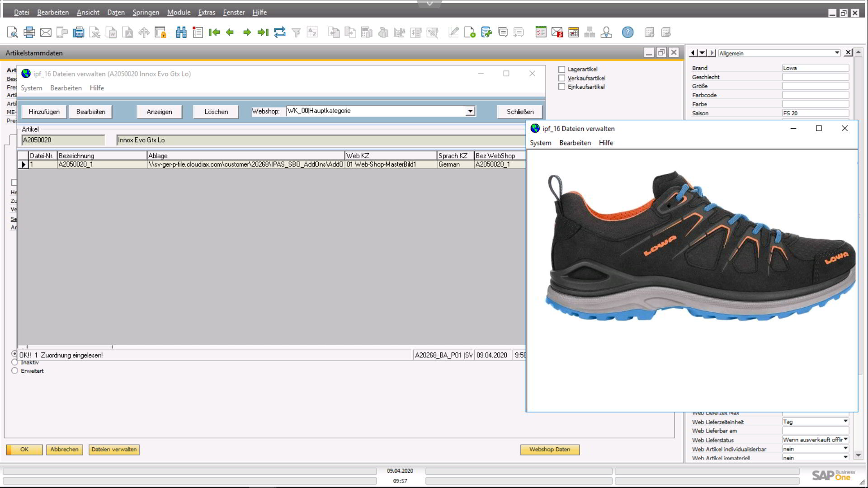Tick the Einkaufsartikel checkbox

click(561, 87)
